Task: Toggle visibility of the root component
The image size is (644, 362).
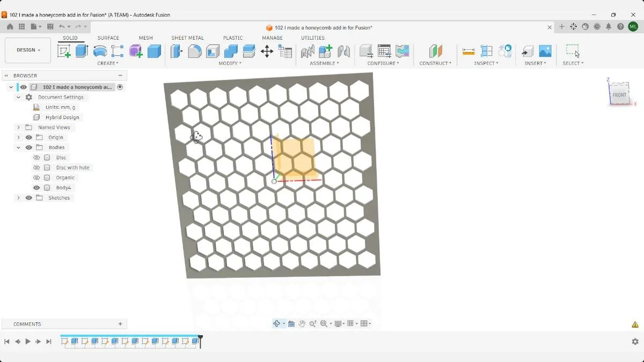Action: pyautogui.click(x=23, y=87)
